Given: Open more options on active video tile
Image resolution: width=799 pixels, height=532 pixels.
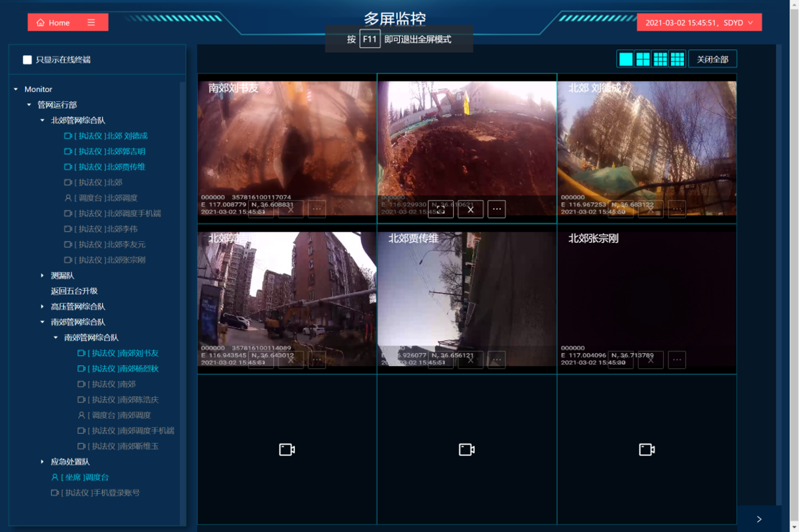Looking at the screenshot, I should 496,209.
